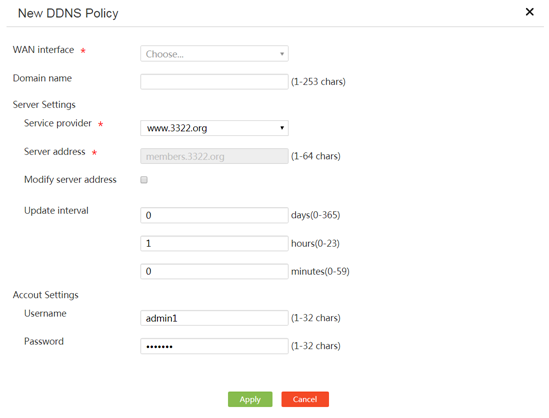Close the New DDNS Policy dialog
Viewport: 549px width, 418px height.
pos(529,12)
